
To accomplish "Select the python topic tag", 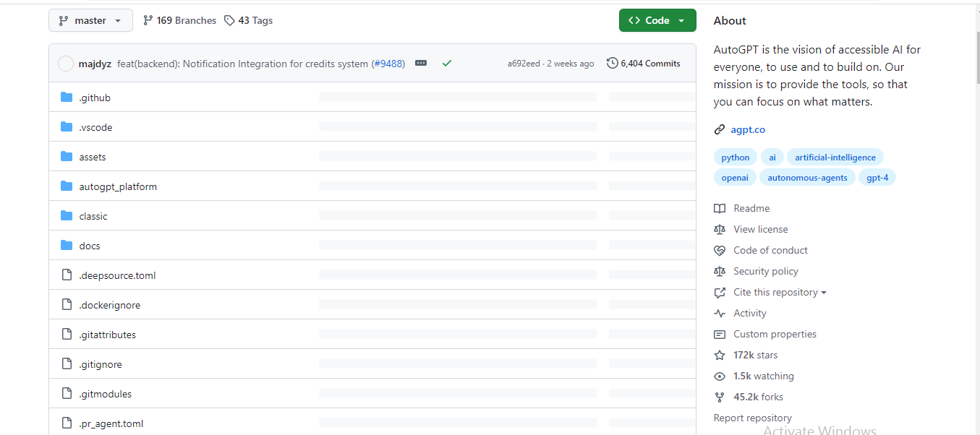I will point(736,158).
